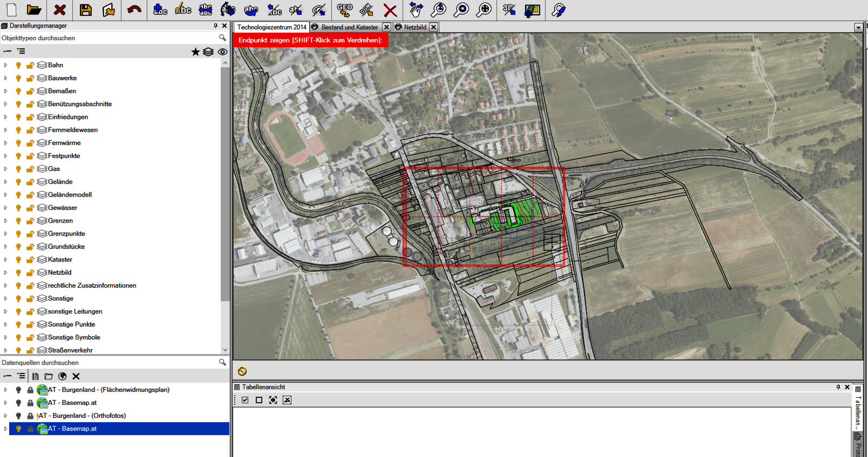Click the X remove icon in data sources toolbar
Viewport: 868px width, 457px height.
pos(76,376)
